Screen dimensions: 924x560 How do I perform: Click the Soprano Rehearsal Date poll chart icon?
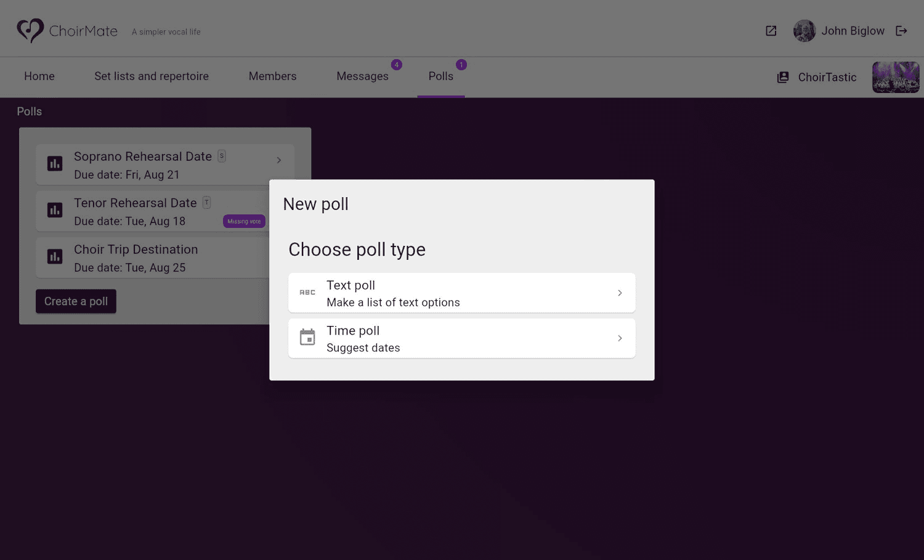(x=55, y=164)
